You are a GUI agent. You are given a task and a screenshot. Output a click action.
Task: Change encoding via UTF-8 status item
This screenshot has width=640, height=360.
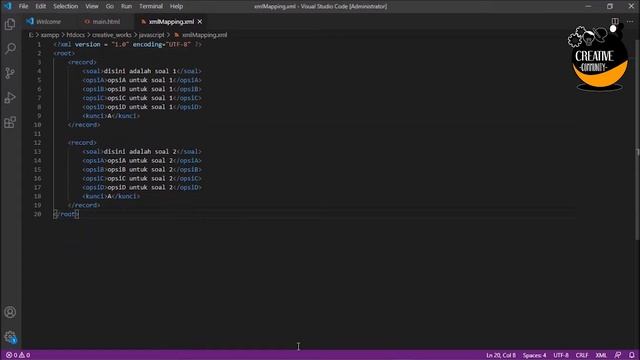[x=561, y=355]
